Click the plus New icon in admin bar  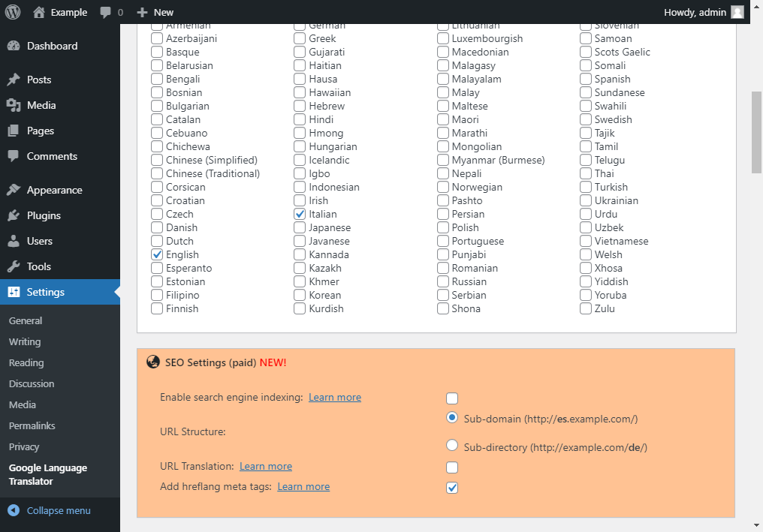point(142,12)
